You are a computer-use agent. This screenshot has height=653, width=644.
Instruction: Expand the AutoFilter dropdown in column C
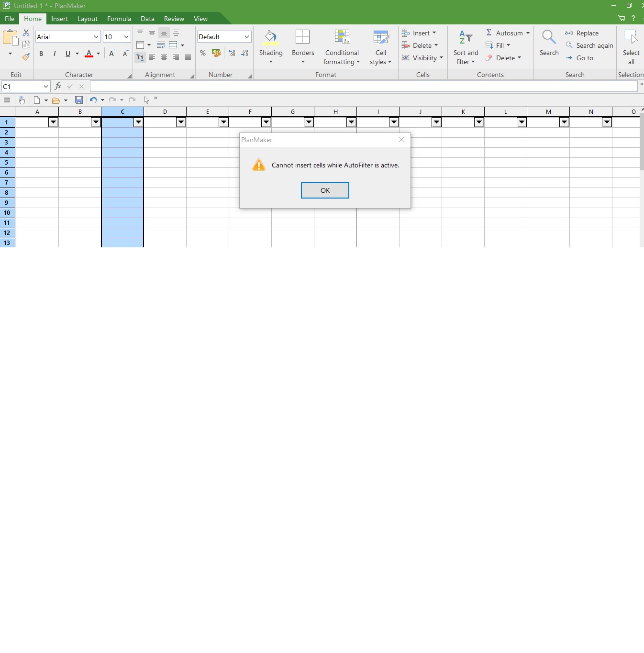tap(138, 122)
